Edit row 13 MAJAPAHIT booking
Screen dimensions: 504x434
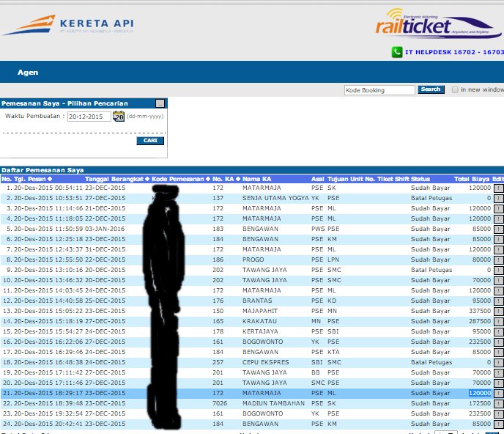[x=498, y=312]
